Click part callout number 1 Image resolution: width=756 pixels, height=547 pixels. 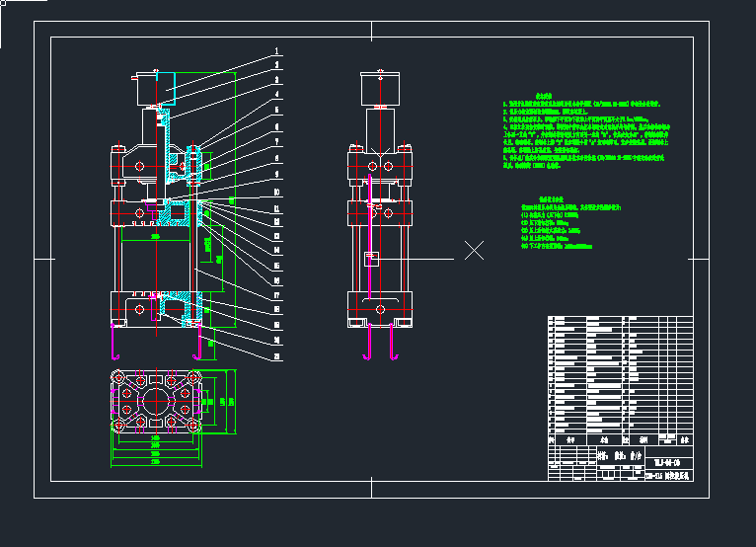click(277, 50)
